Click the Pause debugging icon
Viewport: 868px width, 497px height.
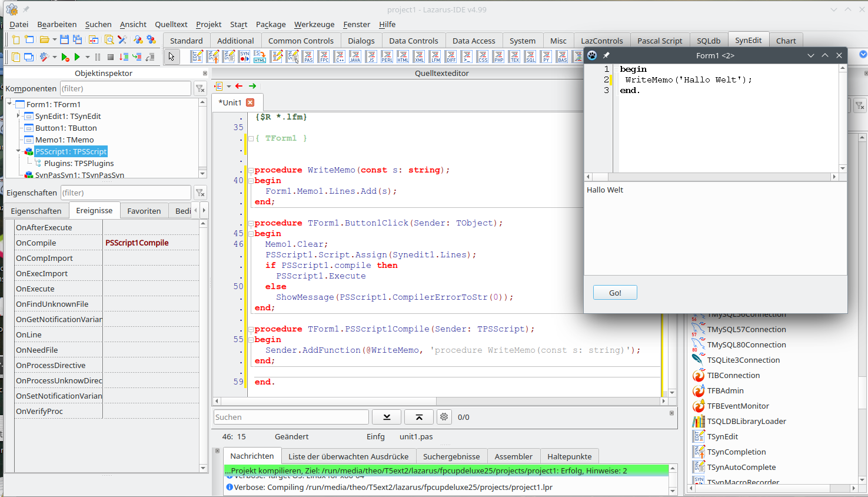pos(98,57)
